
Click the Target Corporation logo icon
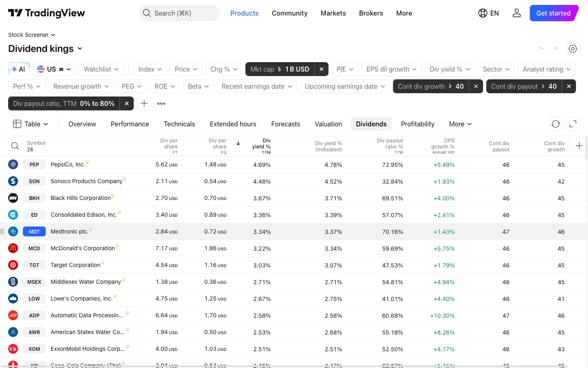[x=13, y=265]
